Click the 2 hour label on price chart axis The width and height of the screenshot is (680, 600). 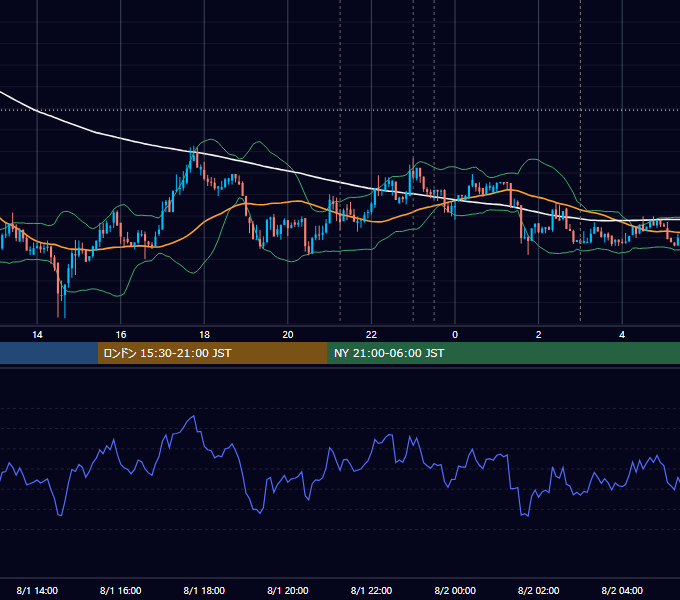[x=539, y=335]
